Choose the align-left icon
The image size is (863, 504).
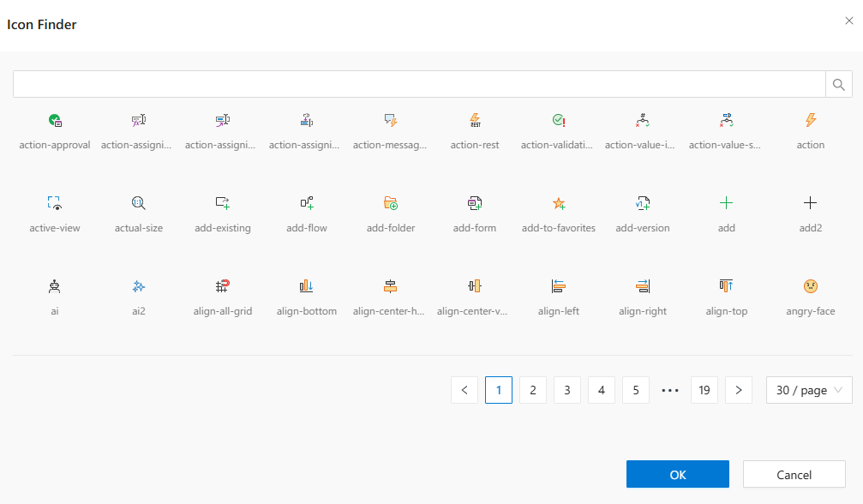[559, 286]
